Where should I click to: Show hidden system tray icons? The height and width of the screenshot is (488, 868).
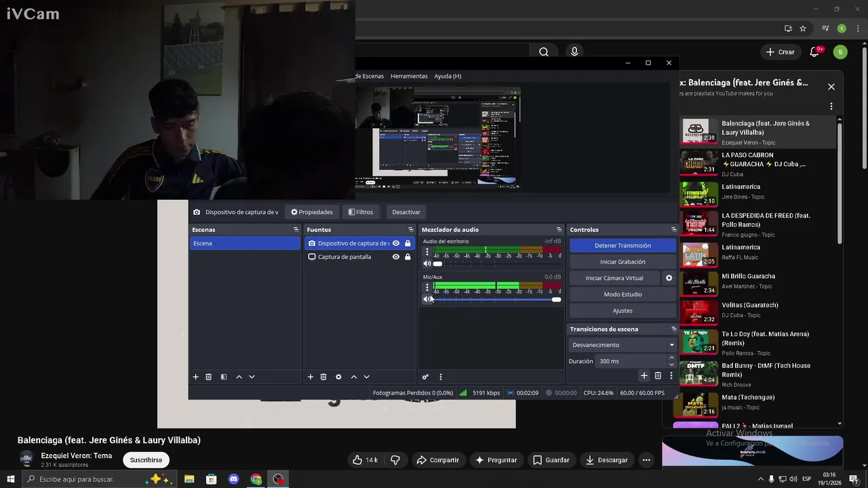[x=760, y=479]
